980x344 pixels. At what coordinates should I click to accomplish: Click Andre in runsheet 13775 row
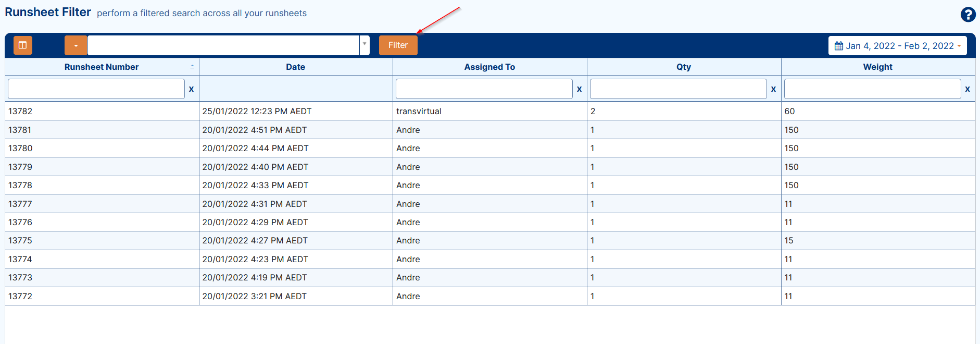tap(408, 240)
